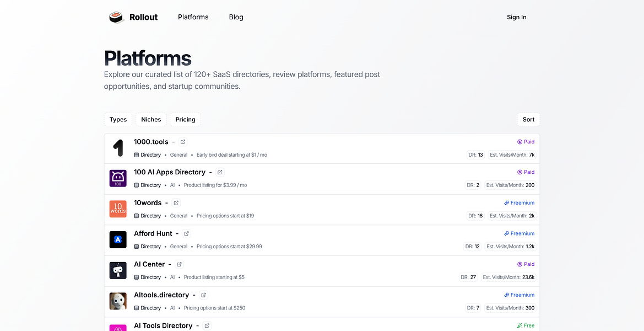The image size is (644, 331).
Task: Open the external link icon next to AI Tools Directory
Action: (207, 325)
